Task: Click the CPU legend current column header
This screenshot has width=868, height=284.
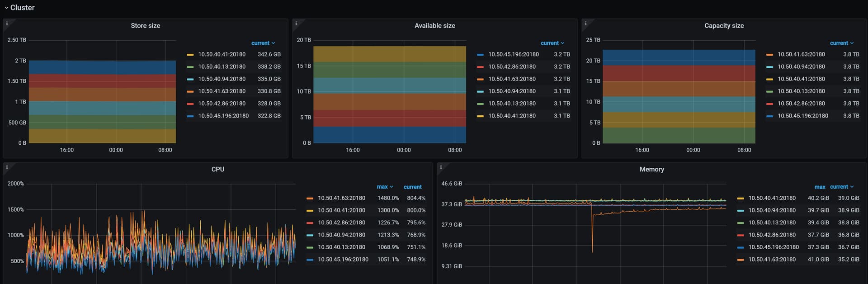Action: [x=412, y=187]
